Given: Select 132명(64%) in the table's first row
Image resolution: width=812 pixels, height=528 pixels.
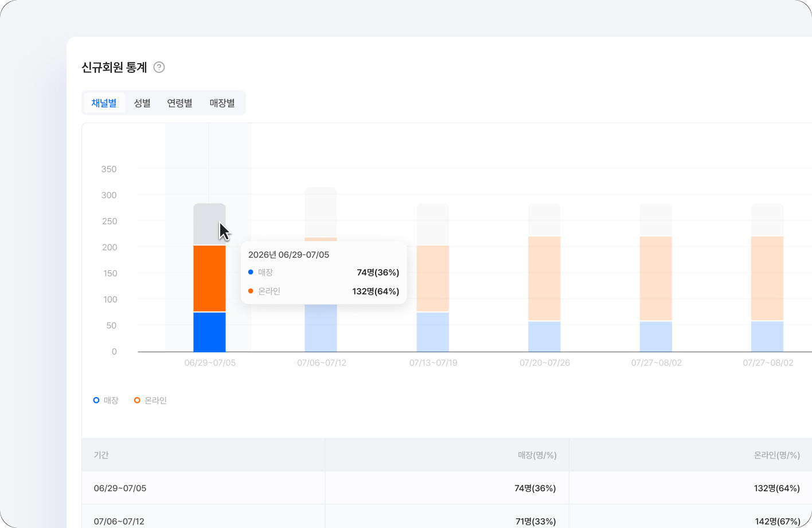Looking at the screenshot, I should [777, 488].
